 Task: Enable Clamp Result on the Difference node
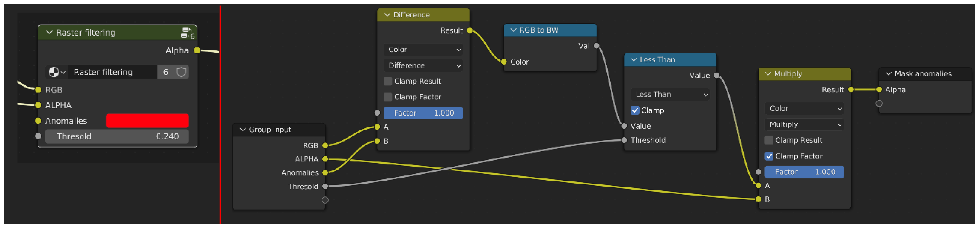tap(388, 81)
